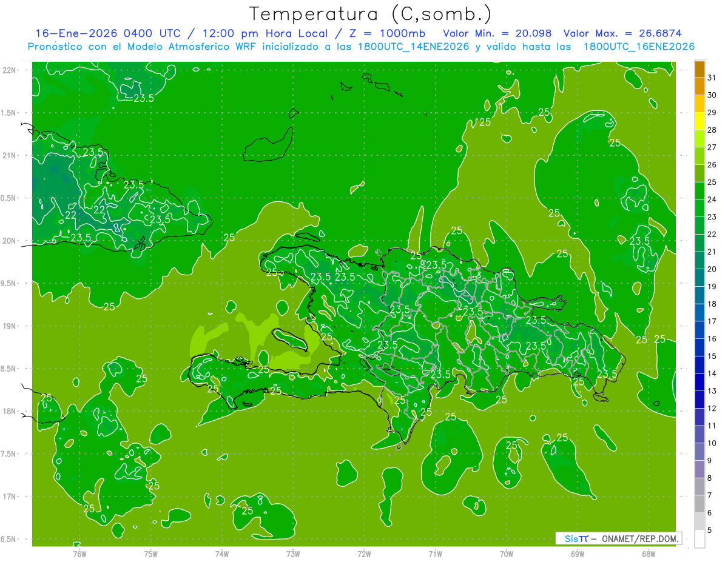Click the '22N' latitude axis label

click(9, 70)
